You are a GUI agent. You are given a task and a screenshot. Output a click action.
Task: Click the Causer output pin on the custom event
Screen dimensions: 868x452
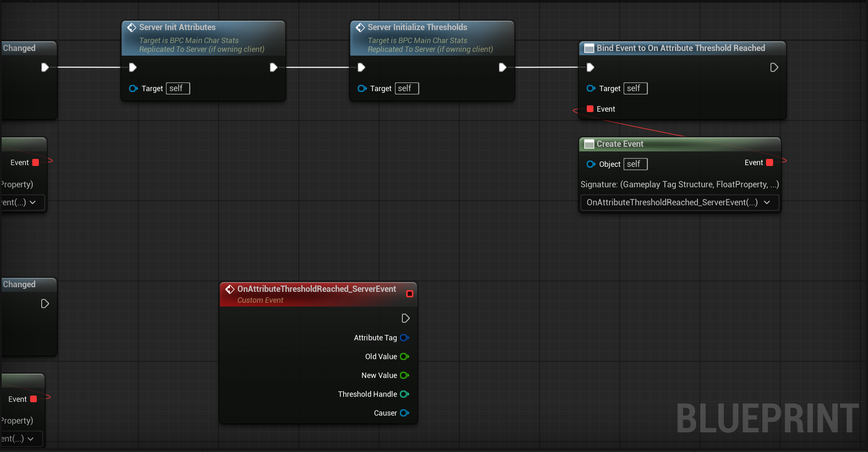(404, 413)
